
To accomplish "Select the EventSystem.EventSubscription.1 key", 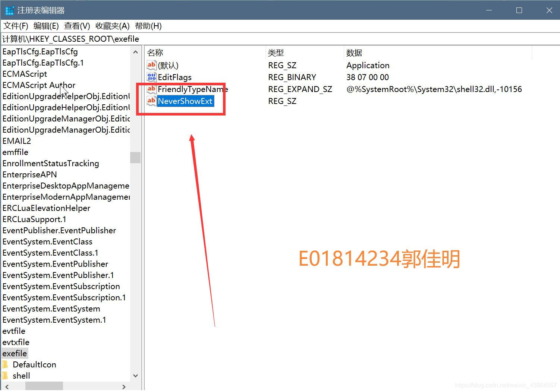I will click(x=64, y=297).
